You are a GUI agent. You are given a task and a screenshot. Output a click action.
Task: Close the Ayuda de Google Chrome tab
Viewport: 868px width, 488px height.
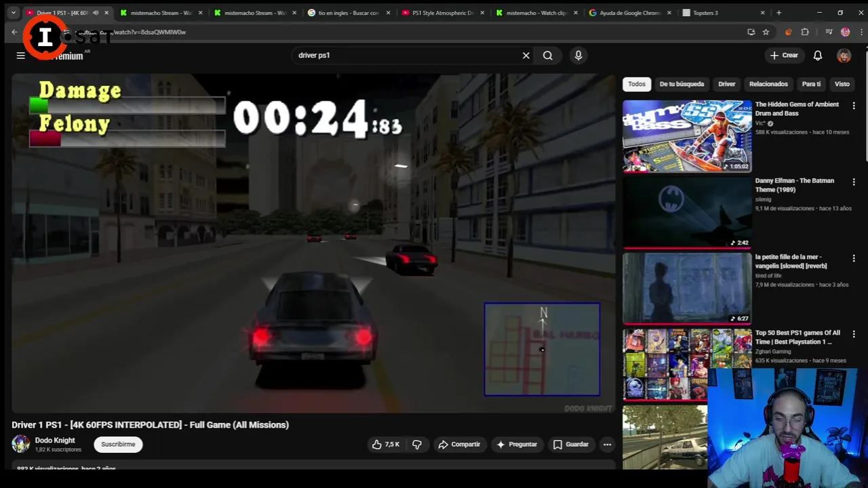click(x=669, y=13)
